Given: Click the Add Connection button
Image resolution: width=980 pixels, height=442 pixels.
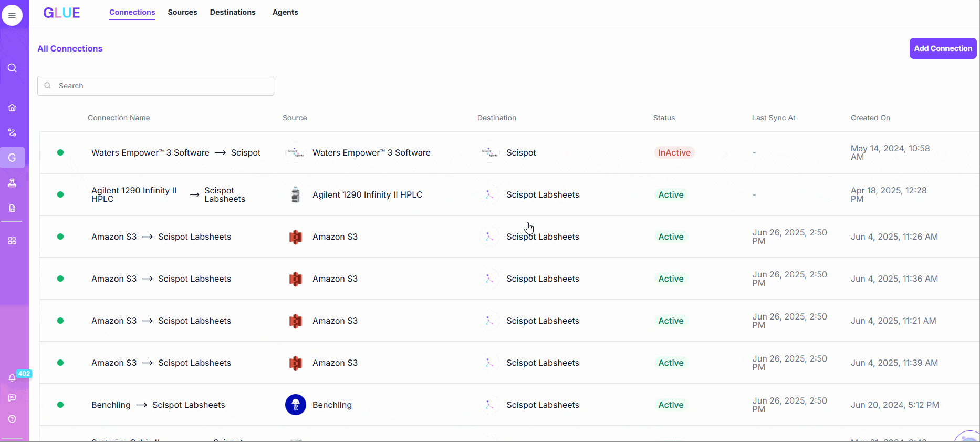Looking at the screenshot, I should 943,48.
